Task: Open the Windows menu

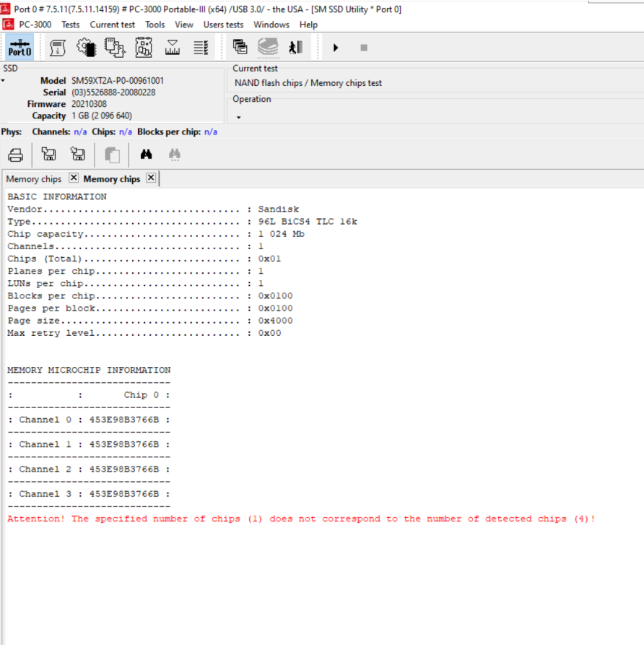Action: (271, 25)
